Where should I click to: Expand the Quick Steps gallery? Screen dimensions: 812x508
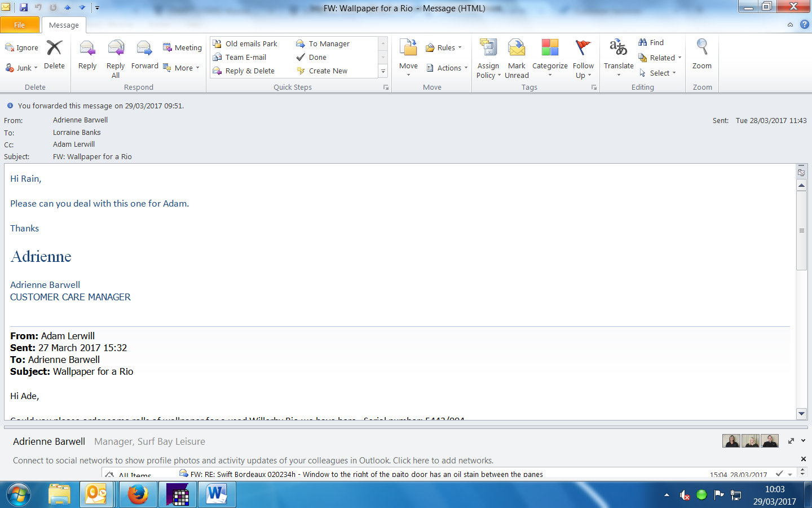coord(383,71)
